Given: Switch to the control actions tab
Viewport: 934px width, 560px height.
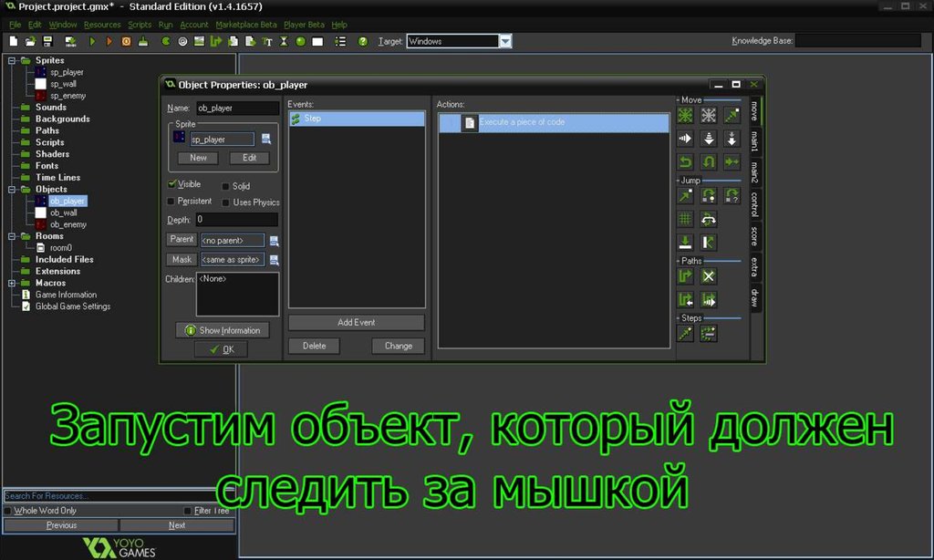Looking at the screenshot, I should click(x=754, y=204).
